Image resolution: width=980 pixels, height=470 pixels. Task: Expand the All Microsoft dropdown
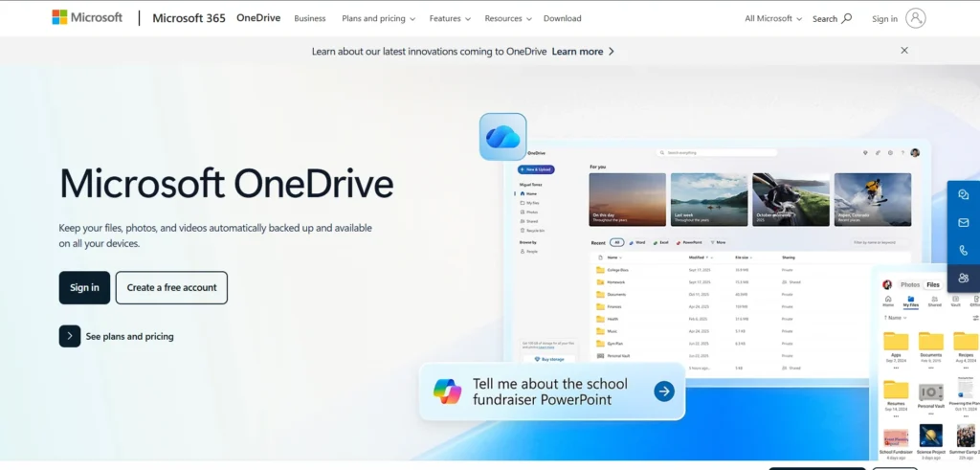click(773, 19)
